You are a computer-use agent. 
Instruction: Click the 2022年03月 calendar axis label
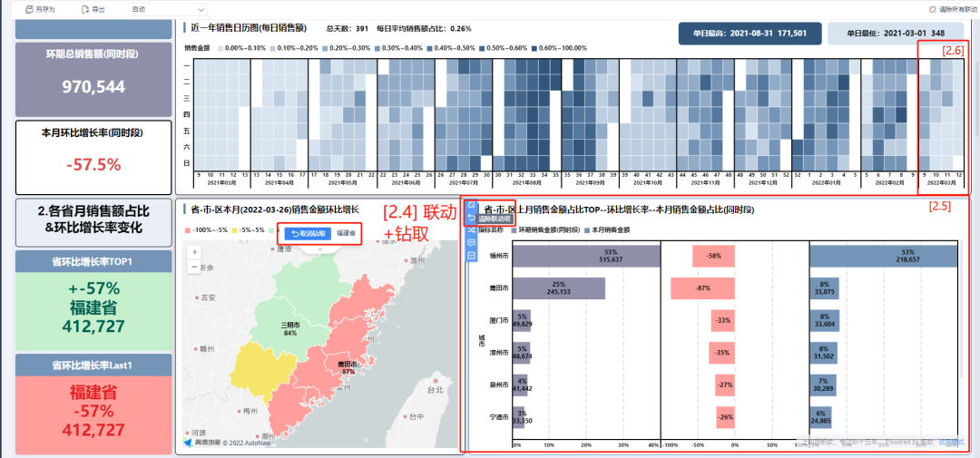941,183
